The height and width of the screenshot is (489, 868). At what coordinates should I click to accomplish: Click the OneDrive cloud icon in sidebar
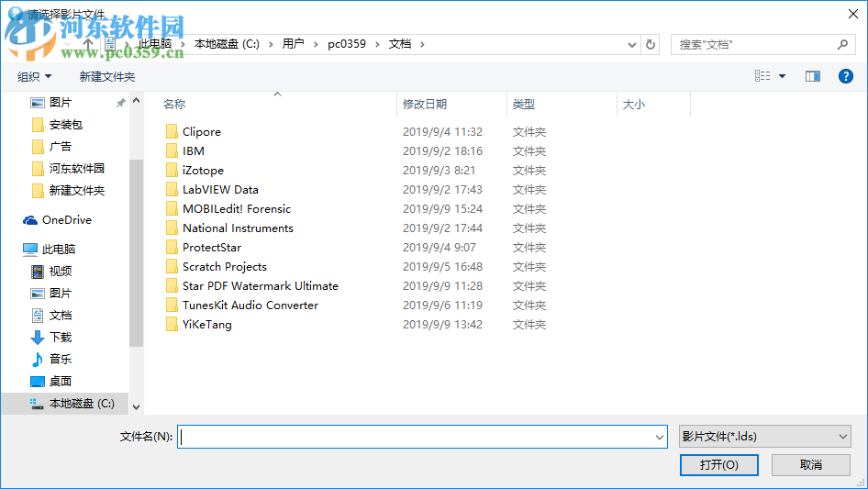[30, 220]
